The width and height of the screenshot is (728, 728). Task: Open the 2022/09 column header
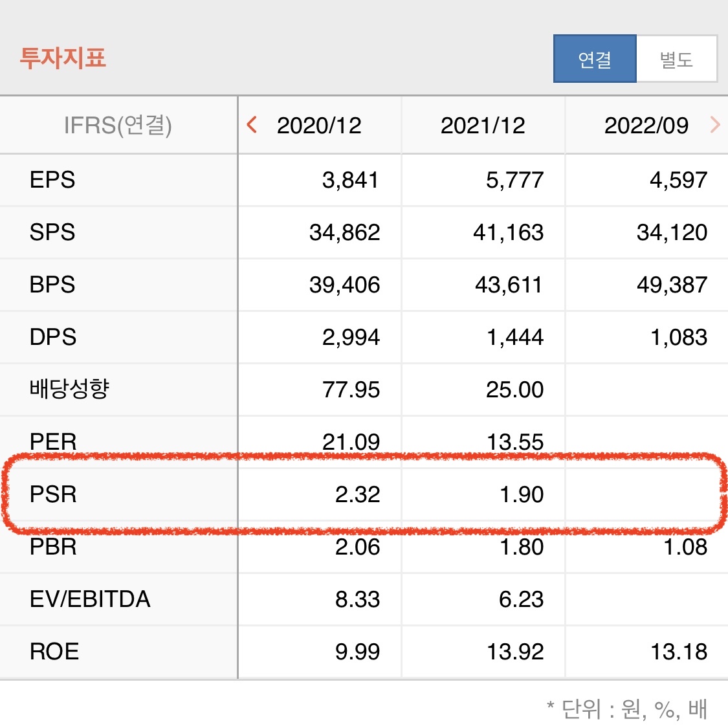coord(647,125)
